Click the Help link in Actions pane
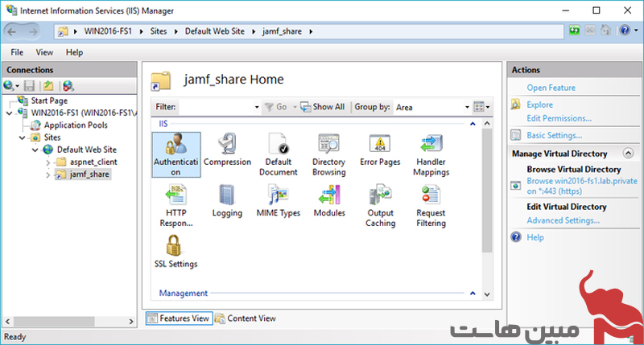Viewport: 644px width, 345px height. tap(535, 237)
